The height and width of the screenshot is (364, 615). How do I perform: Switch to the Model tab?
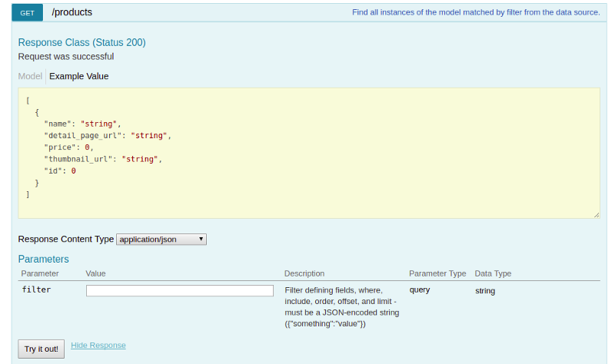click(x=30, y=76)
